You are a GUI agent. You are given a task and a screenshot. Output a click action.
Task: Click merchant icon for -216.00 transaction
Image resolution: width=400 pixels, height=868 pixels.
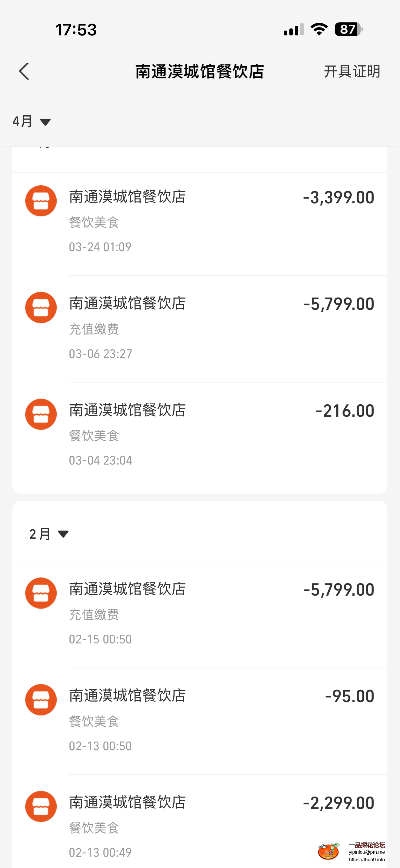tap(41, 414)
